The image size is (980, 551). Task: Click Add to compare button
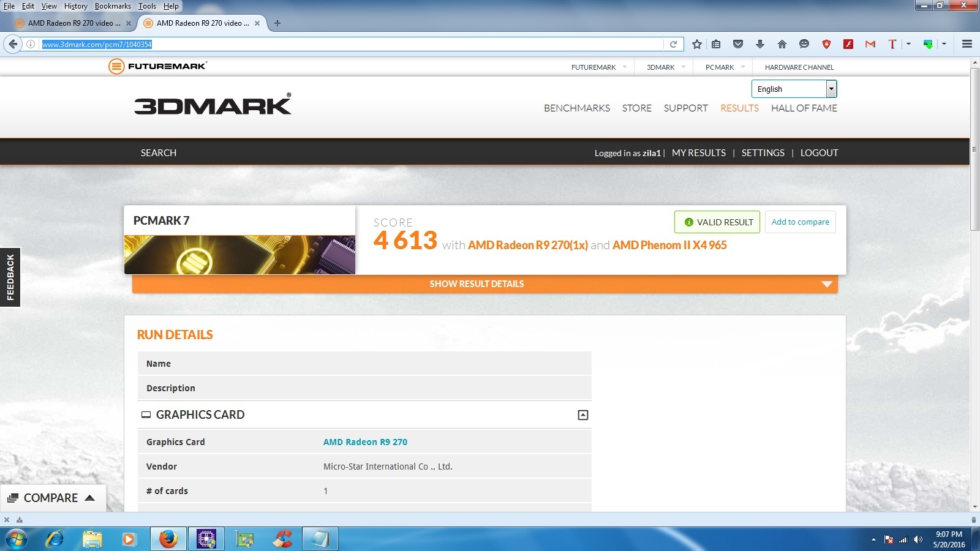801,222
